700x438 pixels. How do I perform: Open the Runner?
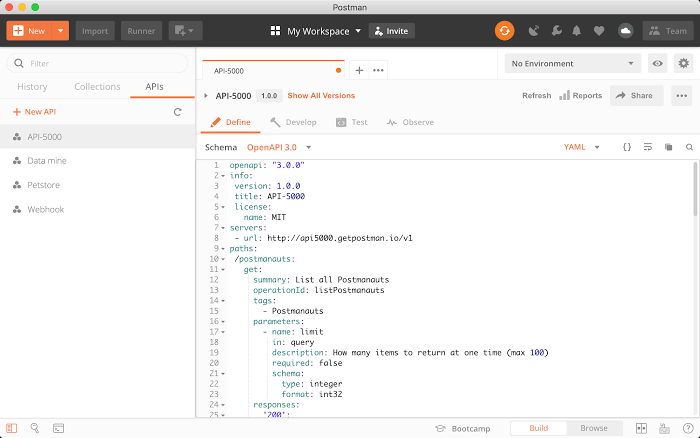point(141,31)
